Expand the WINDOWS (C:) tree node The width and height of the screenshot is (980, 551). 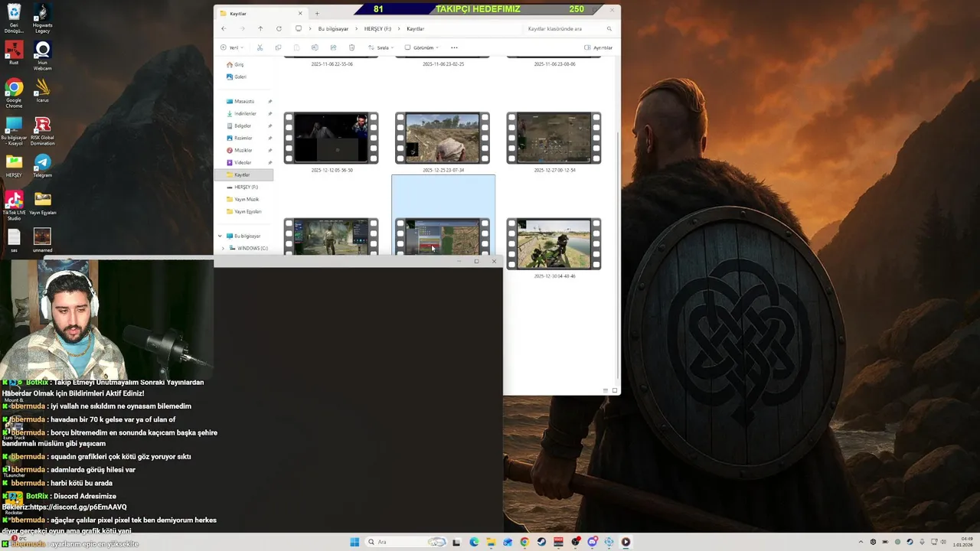[x=223, y=248]
